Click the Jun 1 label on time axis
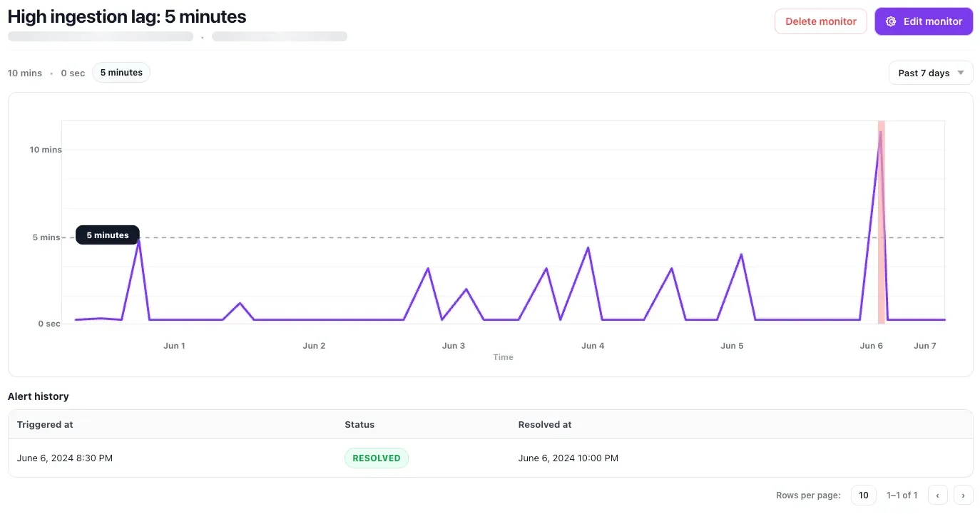The height and width of the screenshot is (514, 980). pyautogui.click(x=174, y=346)
